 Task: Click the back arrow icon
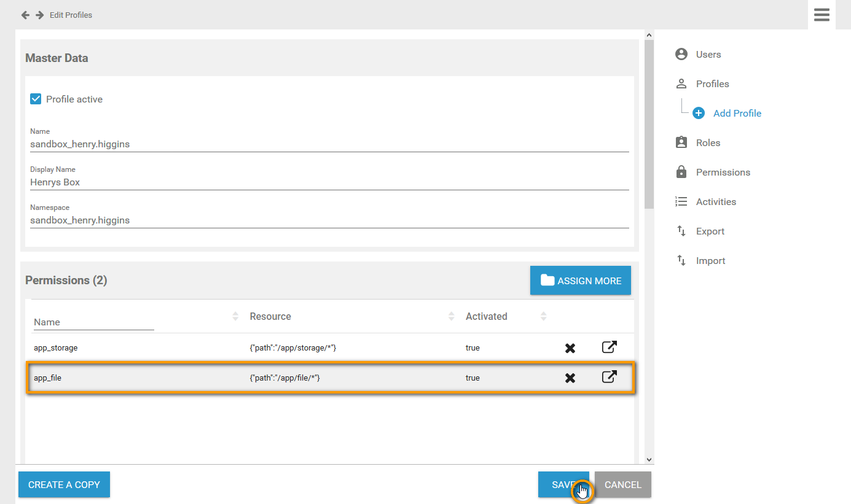[25, 15]
